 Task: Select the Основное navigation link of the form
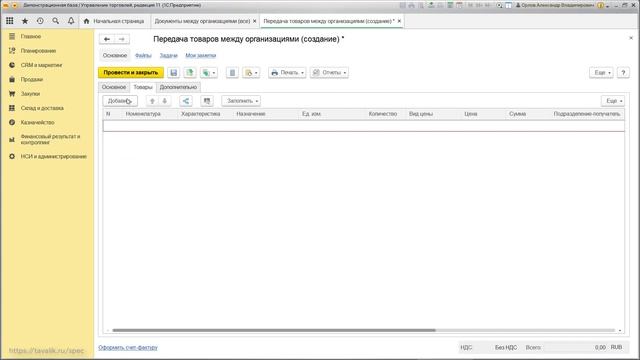[x=115, y=56]
